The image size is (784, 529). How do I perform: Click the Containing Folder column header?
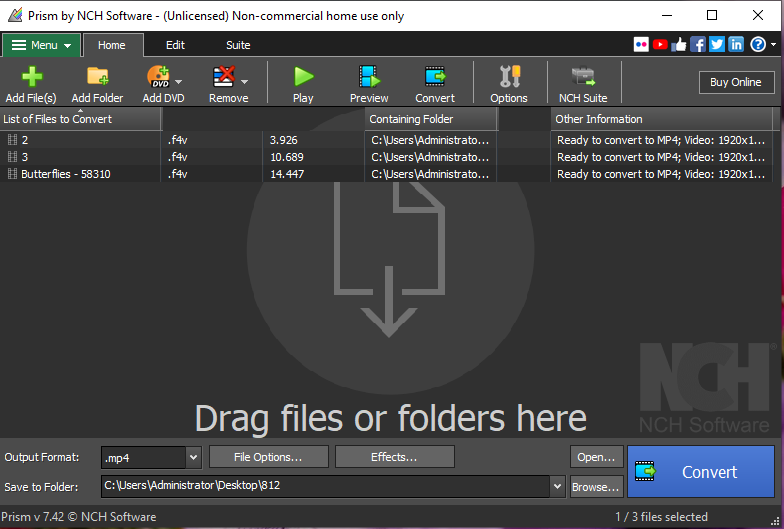[x=431, y=119]
